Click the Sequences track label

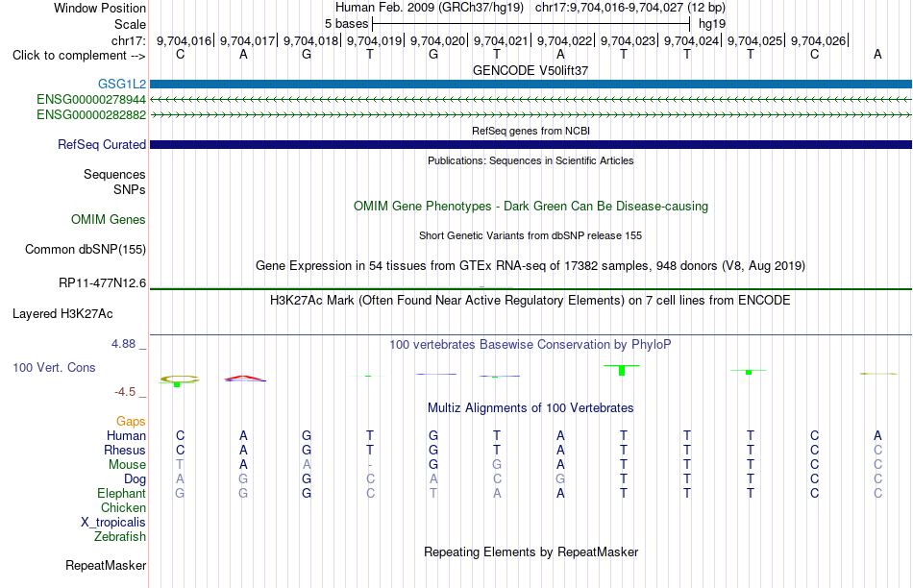tap(114, 174)
